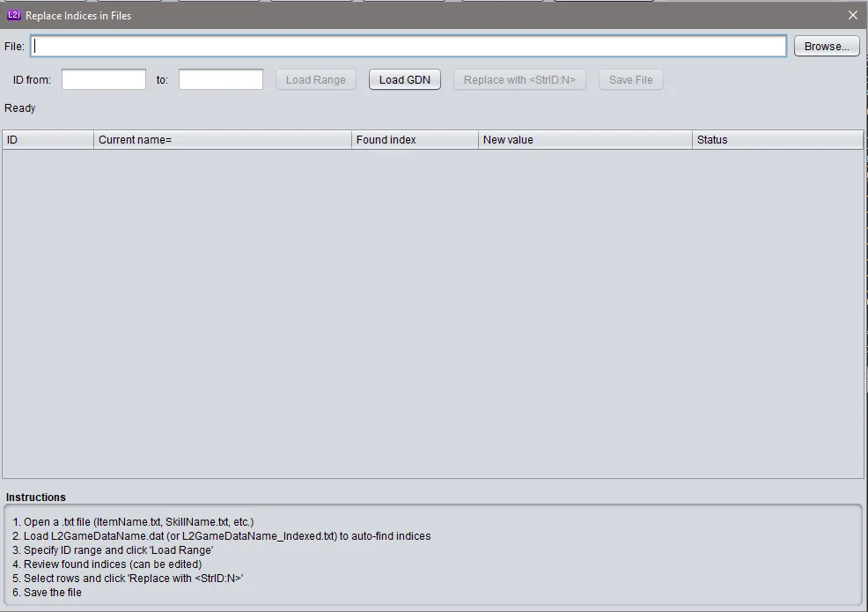Sort by the ID column header
This screenshot has height=612, width=868.
click(48, 139)
